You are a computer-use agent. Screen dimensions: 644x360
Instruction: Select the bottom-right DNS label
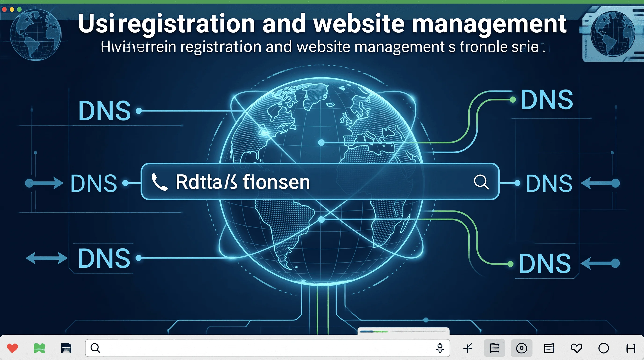pyautogui.click(x=545, y=263)
